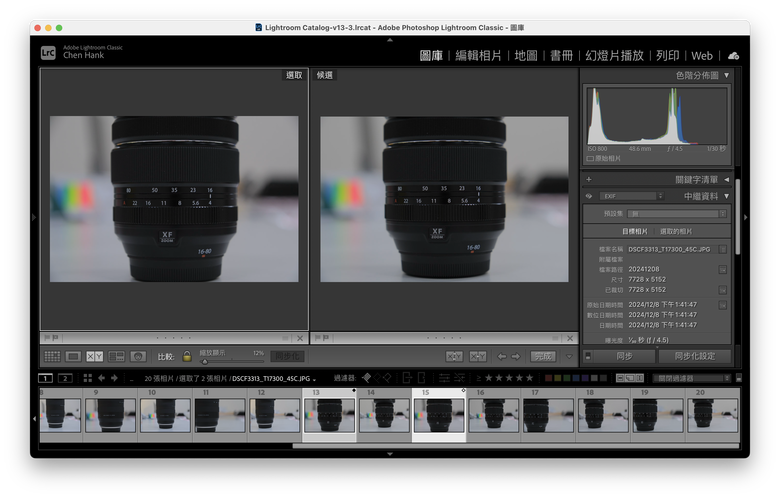Select 目標相片 metadata mode
Image resolution: width=780 pixels, height=498 pixels.
click(634, 231)
